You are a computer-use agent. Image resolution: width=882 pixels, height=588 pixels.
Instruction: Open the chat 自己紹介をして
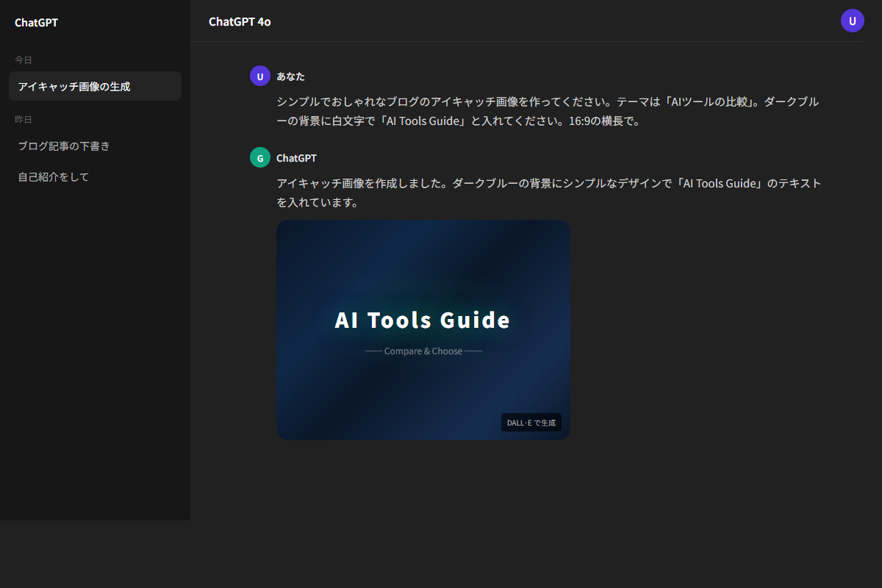52,176
